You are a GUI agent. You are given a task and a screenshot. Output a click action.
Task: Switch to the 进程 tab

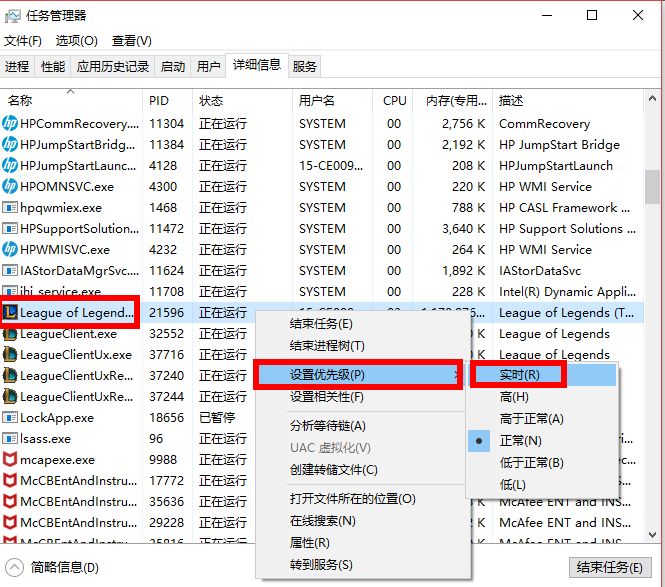pos(17,67)
